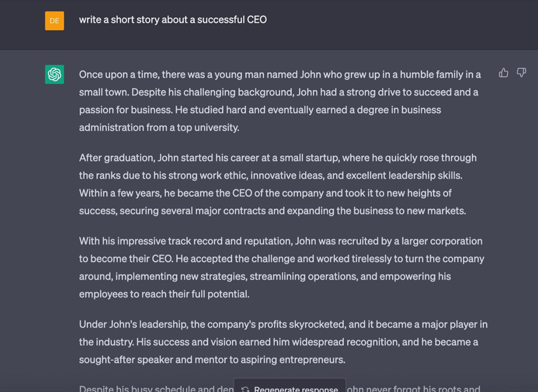Click the line starting 'sought-after speaker and mentor'
The height and width of the screenshot is (392, 538).
(212, 360)
